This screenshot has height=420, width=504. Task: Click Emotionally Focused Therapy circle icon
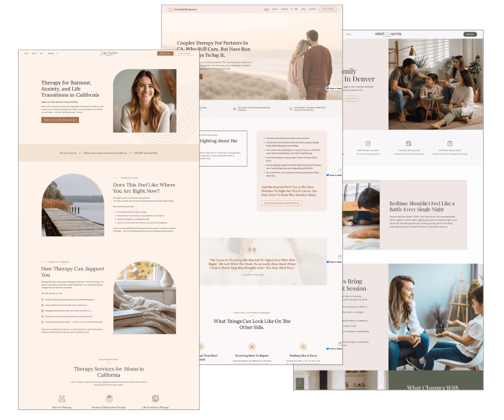pos(291,109)
